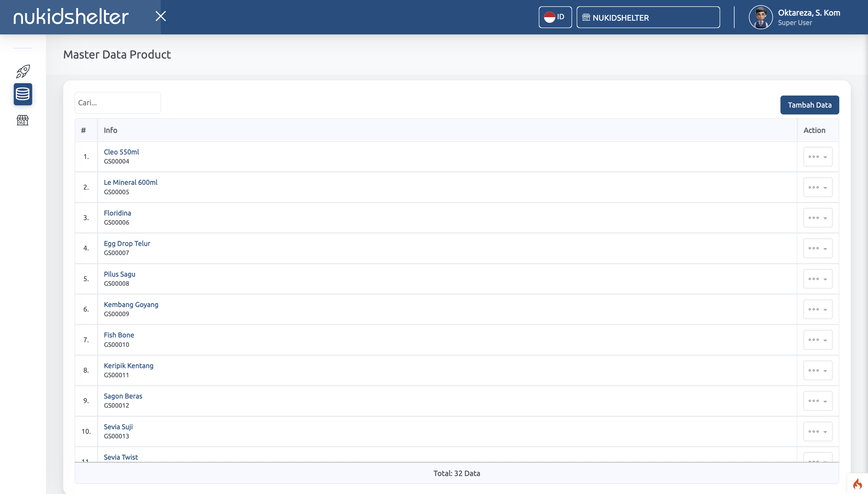Image resolution: width=868 pixels, height=494 pixels.
Task: Open the Kembang Goyang product link
Action: click(x=131, y=305)
